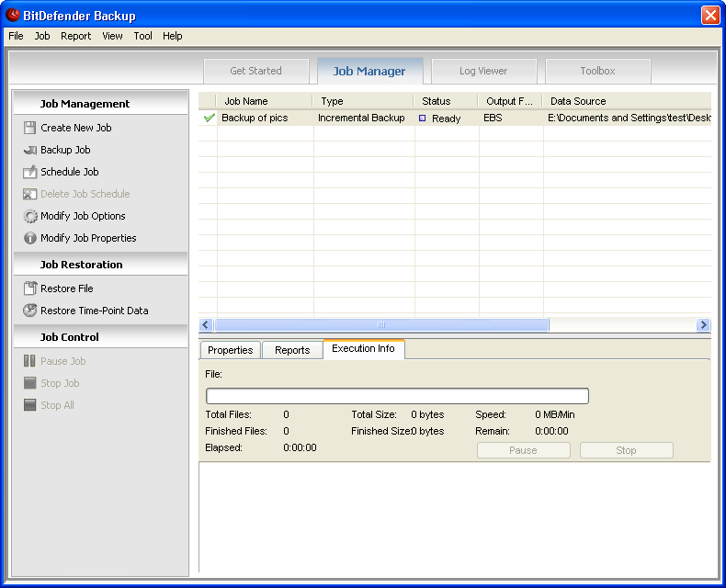Collapse the Job Management section header
This screenshot has width=726, height=588.
point(100,103)
